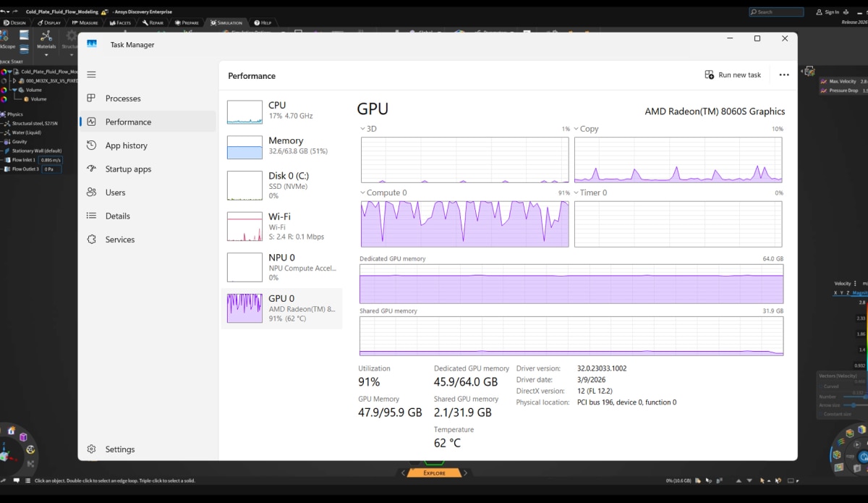
Task: Open Repair tab in Ansys Discovery
Action: (x=153, y=22)
